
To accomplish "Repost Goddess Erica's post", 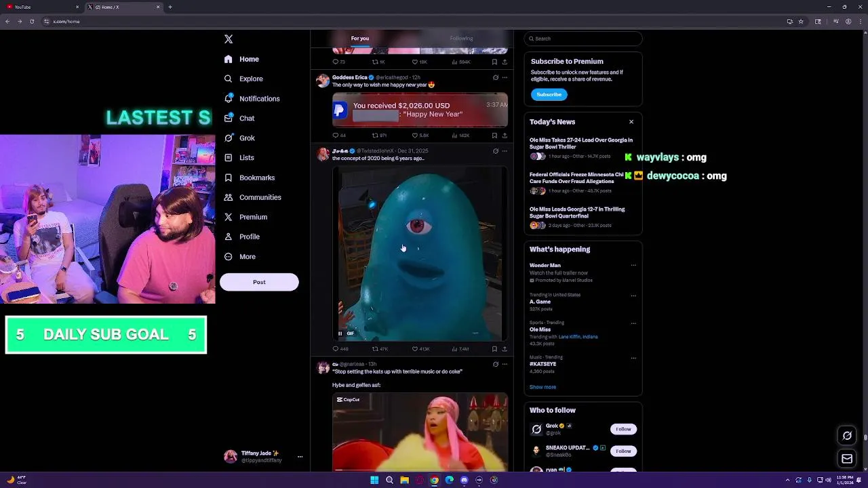I will pyautogui.click(x=379, y=136).
